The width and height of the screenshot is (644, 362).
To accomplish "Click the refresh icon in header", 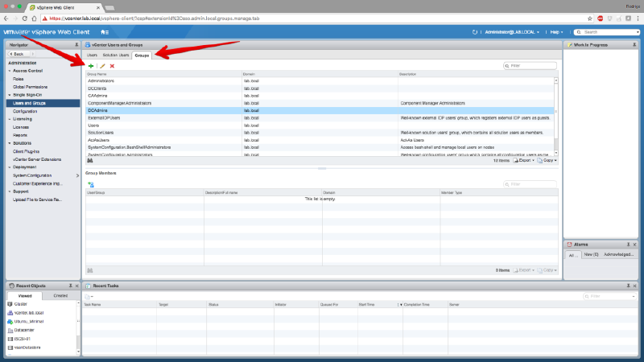I will pyautogui.click(x=475, y=32).
